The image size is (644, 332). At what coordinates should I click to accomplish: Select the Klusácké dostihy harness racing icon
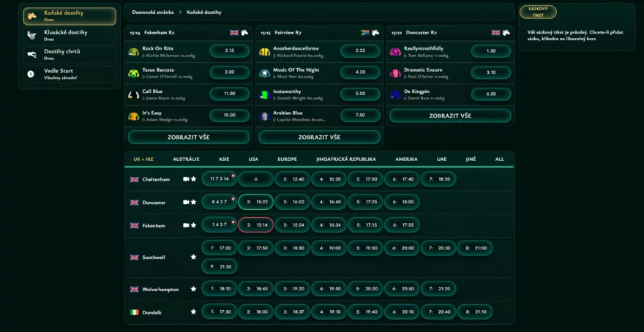pyautogui.click(x=31, y=35)
